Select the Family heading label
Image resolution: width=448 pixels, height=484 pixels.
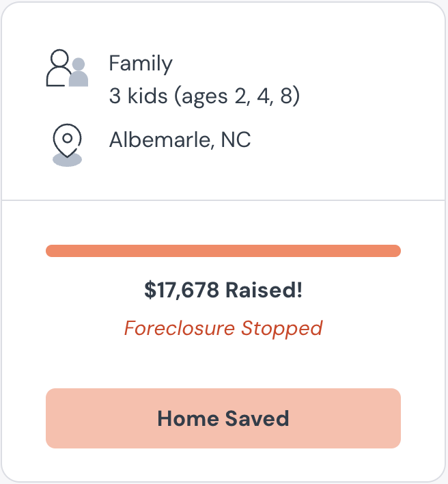point(141,64)
